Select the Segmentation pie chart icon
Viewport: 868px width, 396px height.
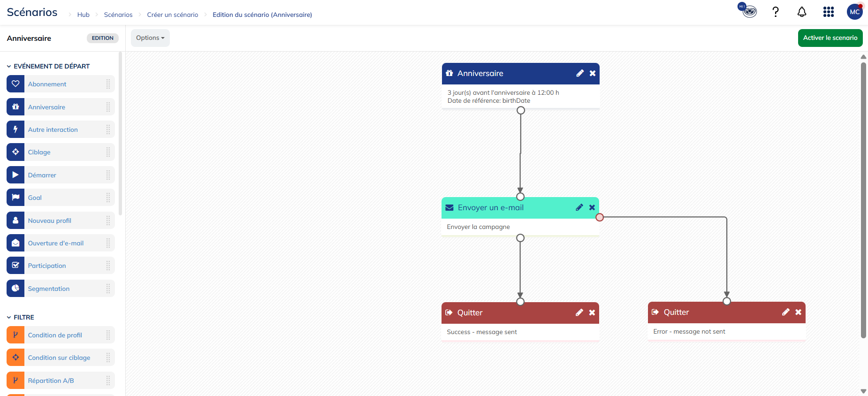click(15, 289)
